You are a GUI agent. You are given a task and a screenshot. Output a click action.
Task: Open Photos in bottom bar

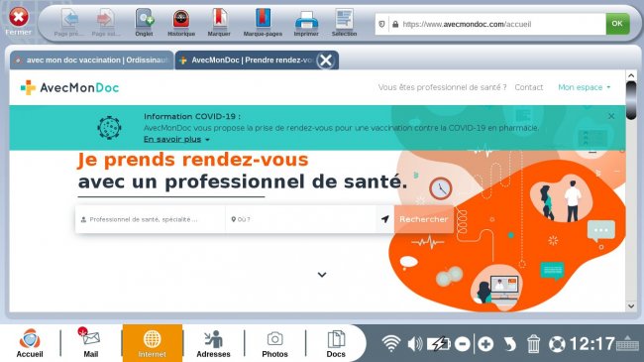[274, 343]
